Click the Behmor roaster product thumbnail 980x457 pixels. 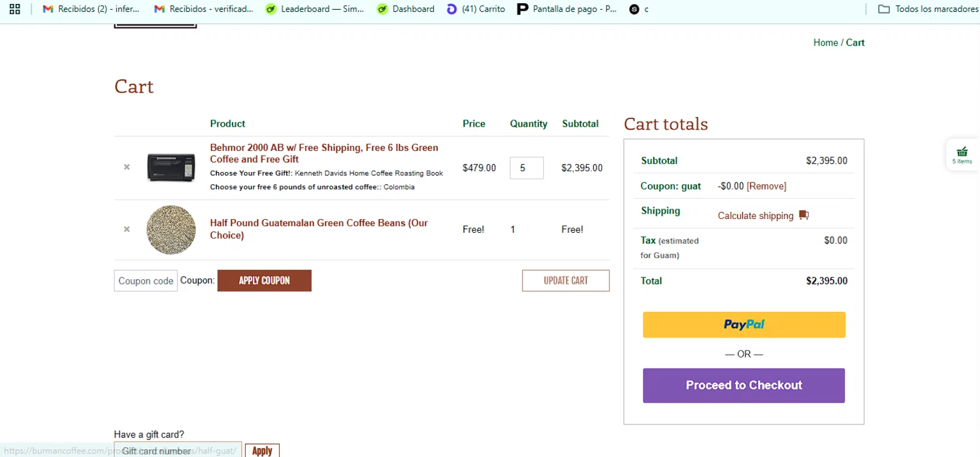coord(171,167)
